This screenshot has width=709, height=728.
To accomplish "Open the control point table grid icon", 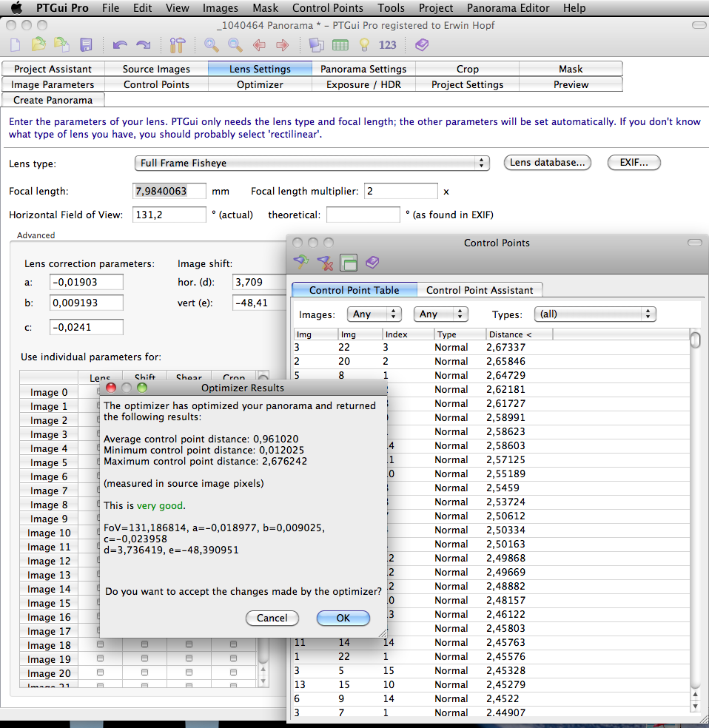I will point(340,45).
